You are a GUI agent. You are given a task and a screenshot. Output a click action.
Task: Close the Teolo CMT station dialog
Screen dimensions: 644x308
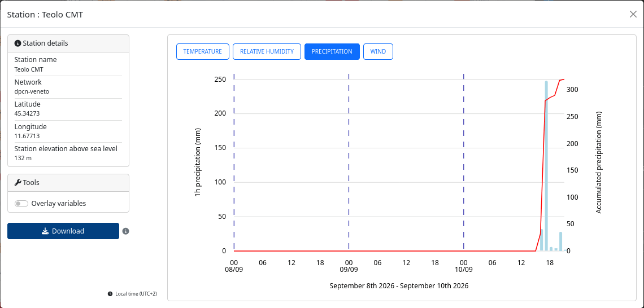[633, 14]
